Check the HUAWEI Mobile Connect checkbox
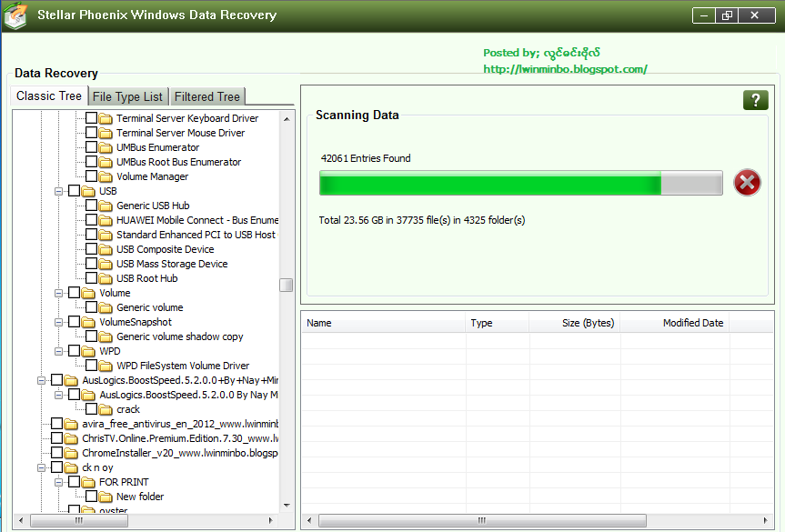 coord(91,220)
